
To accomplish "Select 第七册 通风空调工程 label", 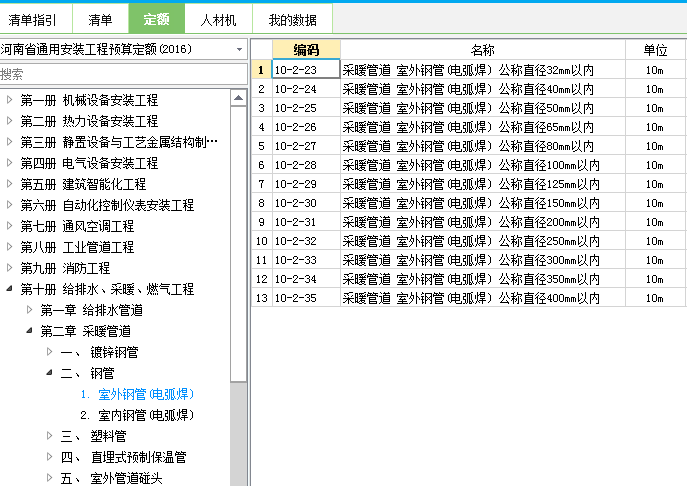I will pos(77,226).
